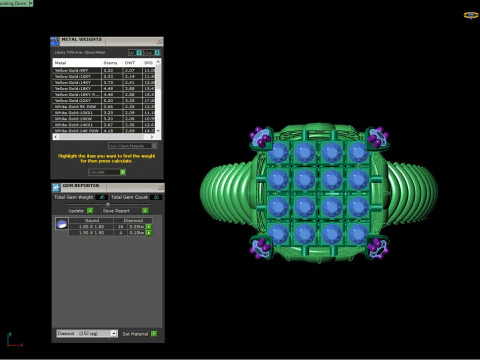Screen dimensions: 480x360
Task: Open the Diamond material dropdown
Action: (x=114, y=333)
